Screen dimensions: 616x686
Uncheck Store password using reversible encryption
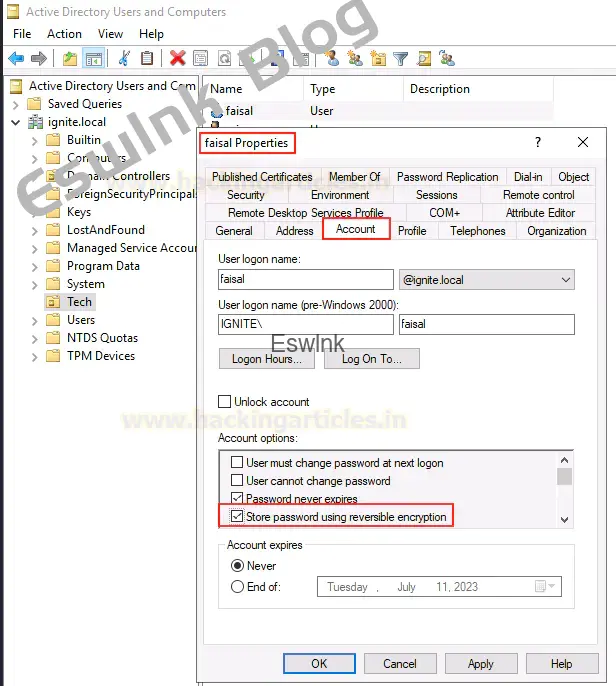237,517
